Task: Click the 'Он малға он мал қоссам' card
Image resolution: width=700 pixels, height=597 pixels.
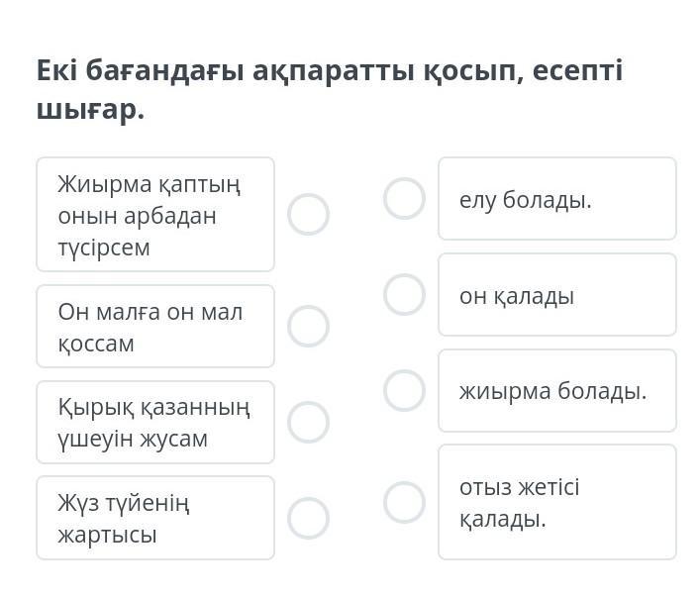Action: click(x=155, y=326)
